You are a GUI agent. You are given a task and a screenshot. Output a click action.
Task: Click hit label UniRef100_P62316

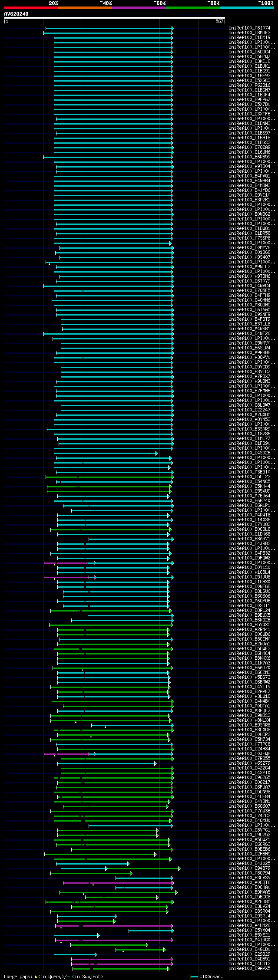pyautogui.click(x=249, y=85)
